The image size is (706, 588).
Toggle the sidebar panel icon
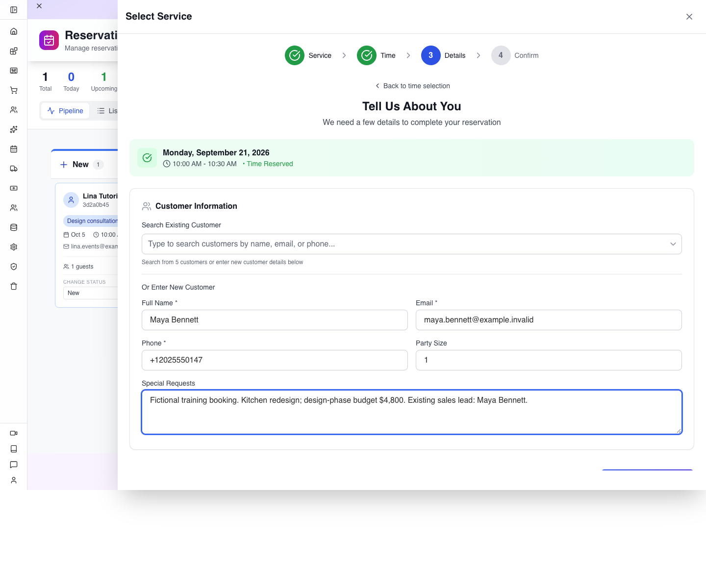coord(14,10)
